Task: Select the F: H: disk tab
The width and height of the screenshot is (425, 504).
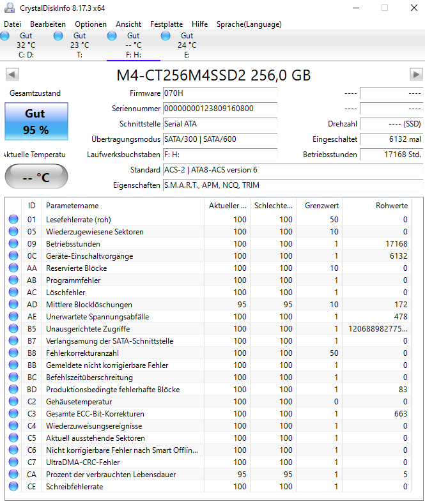Action: [134, 45]
